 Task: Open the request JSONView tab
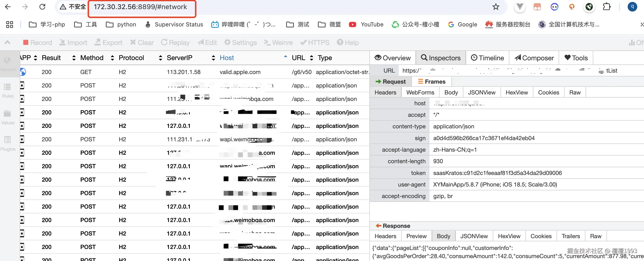click(x=481, y=93)
